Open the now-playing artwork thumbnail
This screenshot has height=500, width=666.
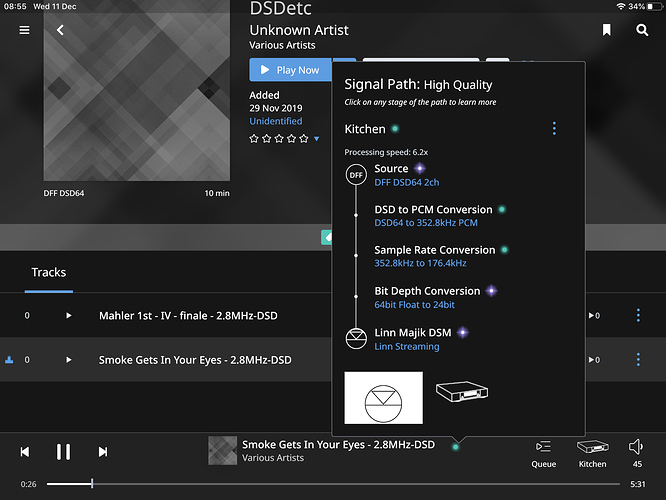point(223,451)
